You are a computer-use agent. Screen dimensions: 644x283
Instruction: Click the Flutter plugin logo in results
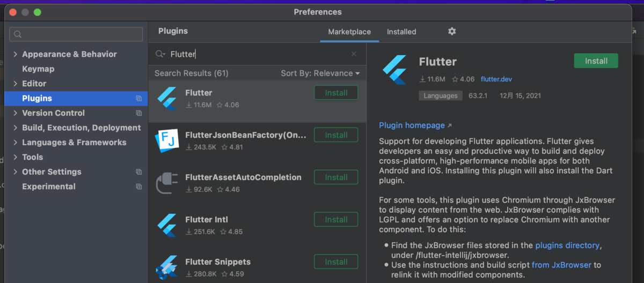(167, 99)
